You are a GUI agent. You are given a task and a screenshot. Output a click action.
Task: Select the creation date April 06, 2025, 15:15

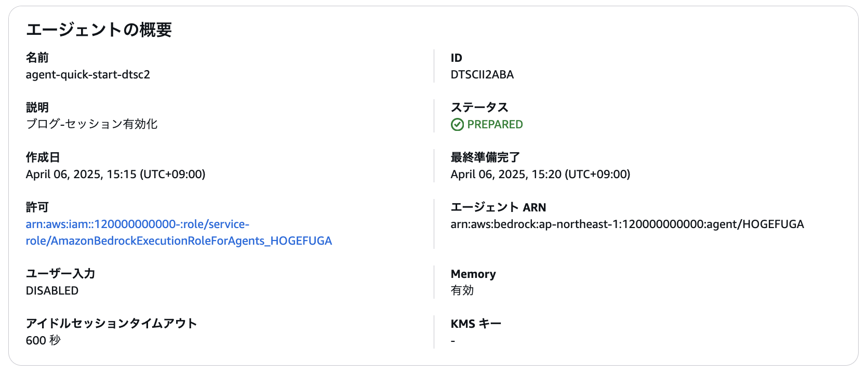tap(115, 174)
